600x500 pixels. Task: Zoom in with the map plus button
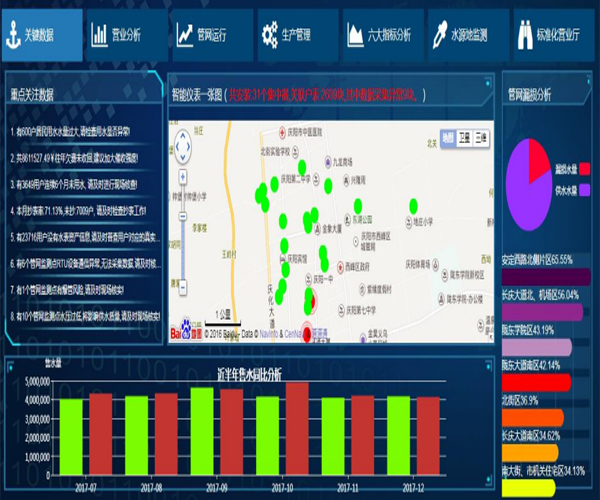(x=183, y=177)
